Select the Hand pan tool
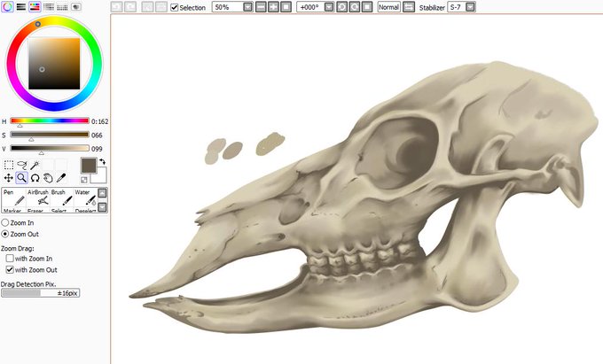 click(x=48, y=178)
